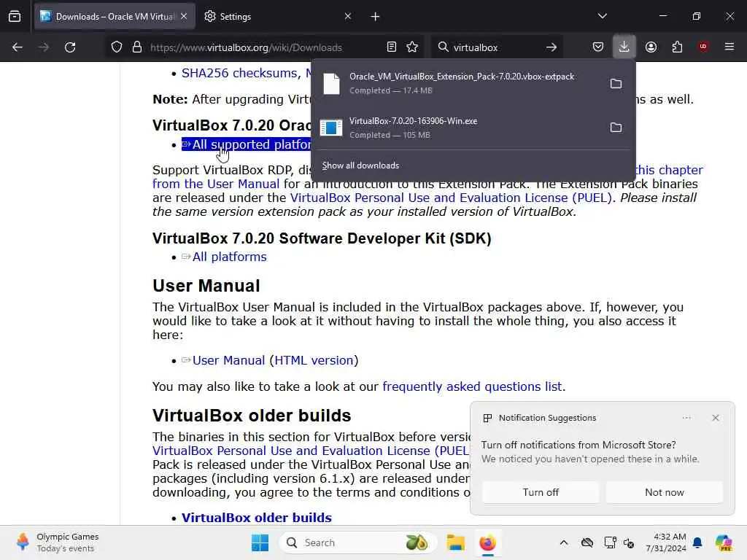Go back to previous page
The width and height of the screenshot is (747, 560).
click(18, 47)
